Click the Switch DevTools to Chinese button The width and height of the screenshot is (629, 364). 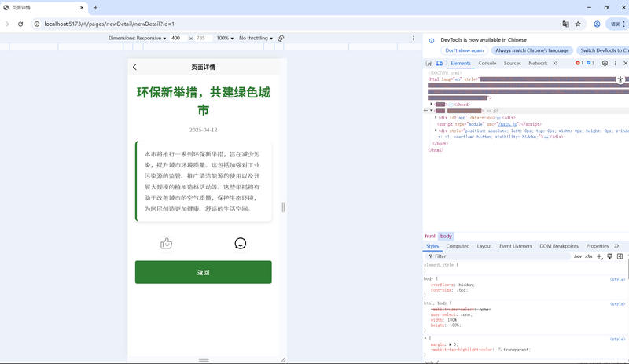pyautogui.click(x=602, y=50)
